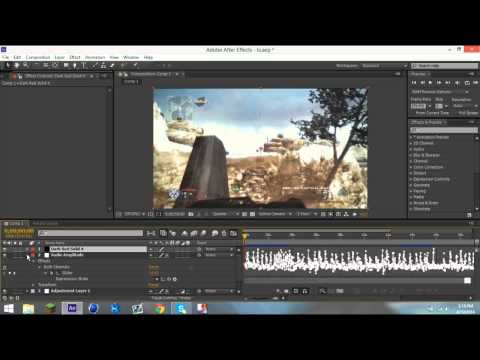Open the Layer menu
This screenshot has height=360, width=480.
click(60, 57)
